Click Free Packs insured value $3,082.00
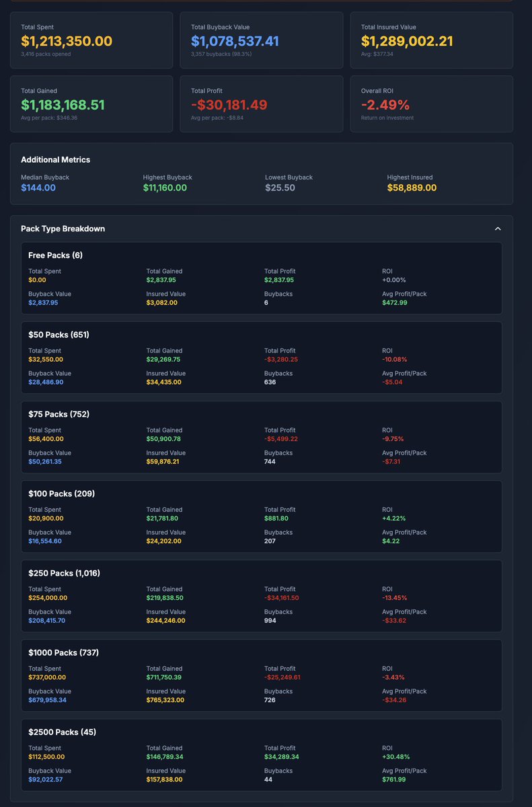 pos(162,303)
